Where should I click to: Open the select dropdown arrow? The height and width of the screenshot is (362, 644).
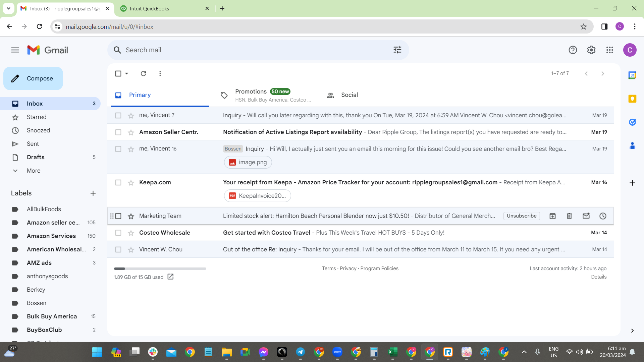coord(127,73)
